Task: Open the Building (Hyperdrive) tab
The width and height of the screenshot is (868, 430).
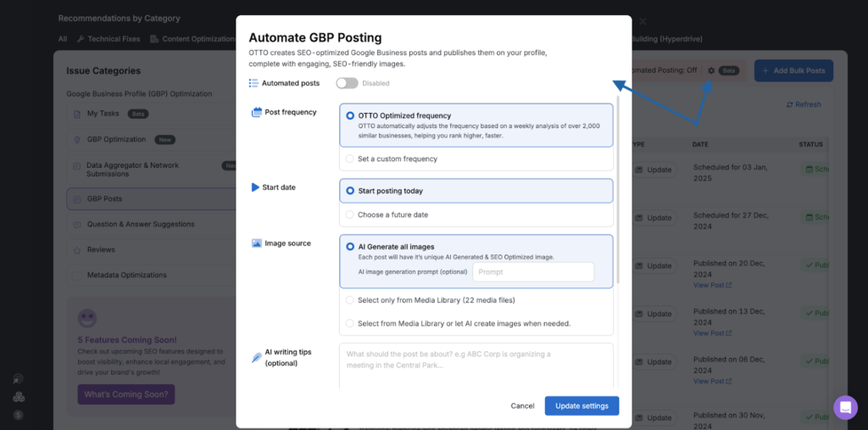Action: [667, 39]
